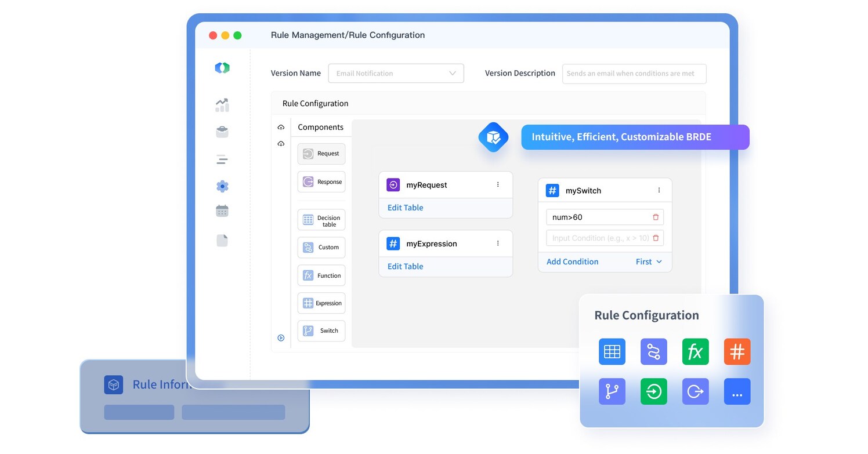Click Add Condition in mySwitch
This screenshot has height=454, width=868.
coord(572,261)
